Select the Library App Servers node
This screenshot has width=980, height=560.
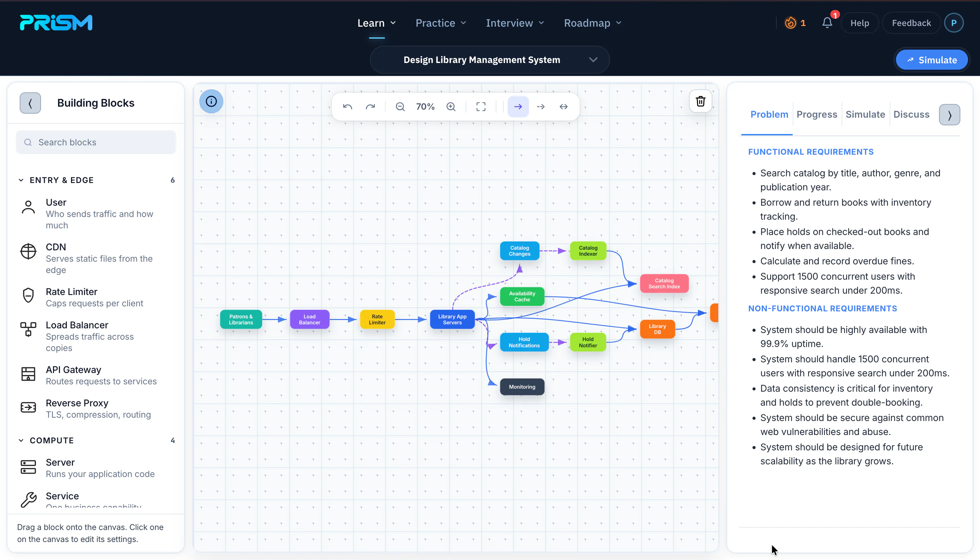point(452,319)
